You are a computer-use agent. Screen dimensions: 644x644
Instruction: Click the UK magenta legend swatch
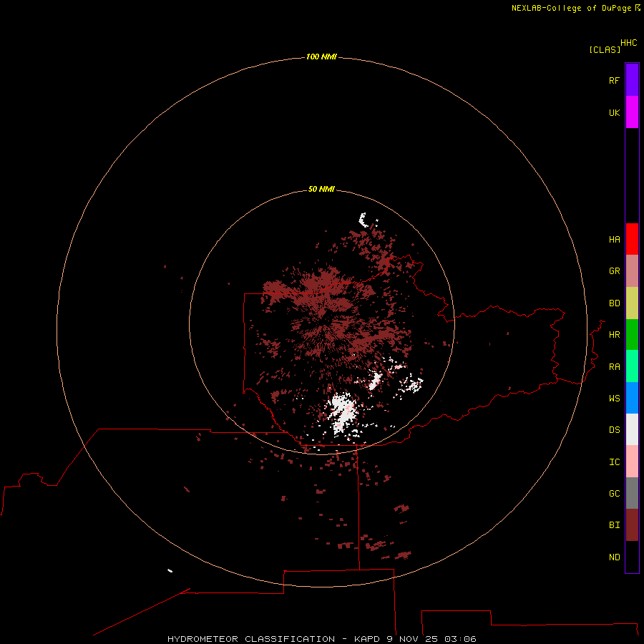(632, 112)
